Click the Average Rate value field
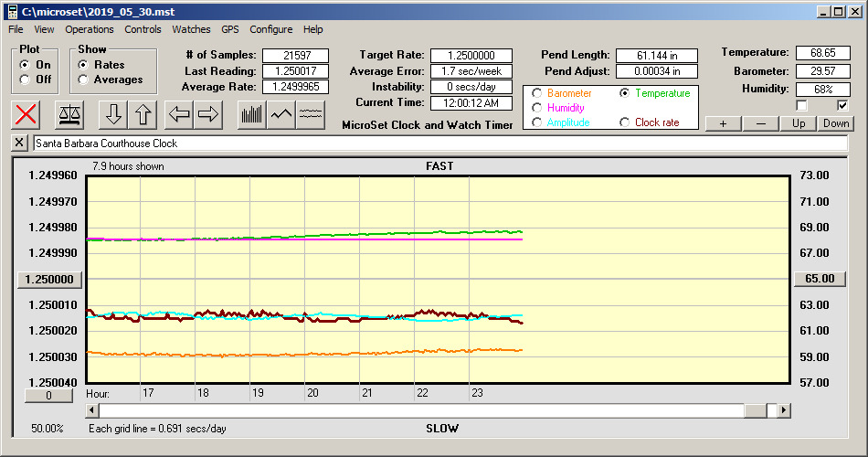This screenshot has height=457, width=868. pyautogui.click(x=296, y=87)
